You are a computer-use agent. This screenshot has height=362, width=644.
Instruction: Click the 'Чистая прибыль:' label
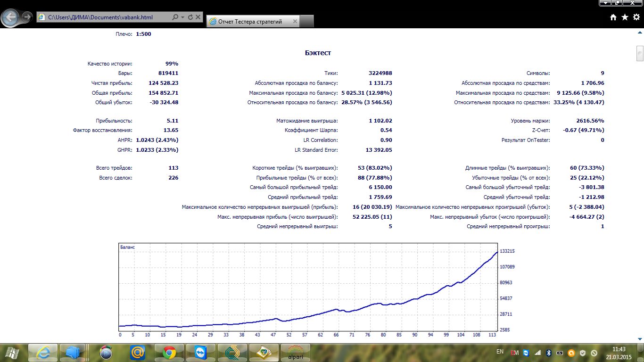tap(112, 83)
